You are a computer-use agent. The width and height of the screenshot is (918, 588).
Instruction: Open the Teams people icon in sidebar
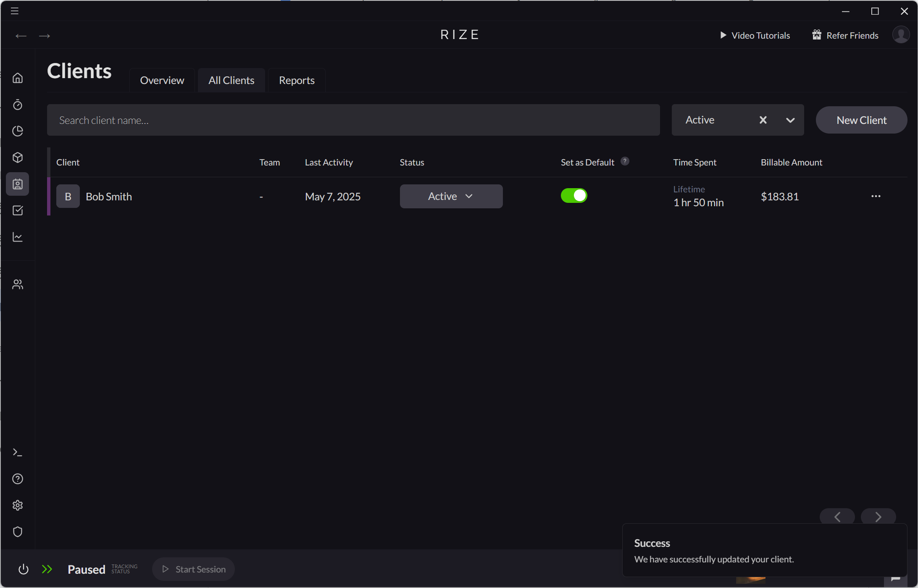pos(18,284)
